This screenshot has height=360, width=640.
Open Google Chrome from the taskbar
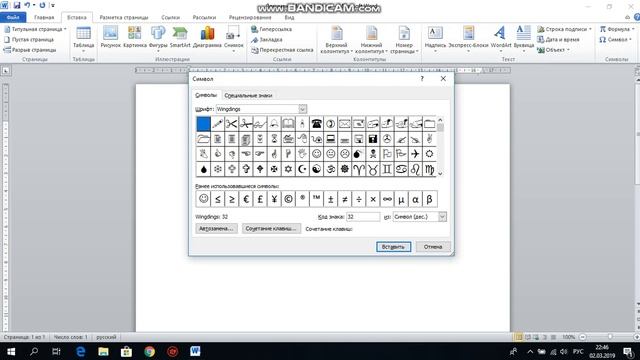(x=149, y=351)
